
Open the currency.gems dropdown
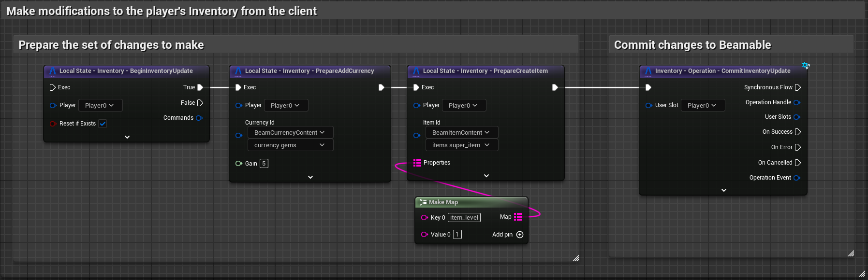[290, 145]
